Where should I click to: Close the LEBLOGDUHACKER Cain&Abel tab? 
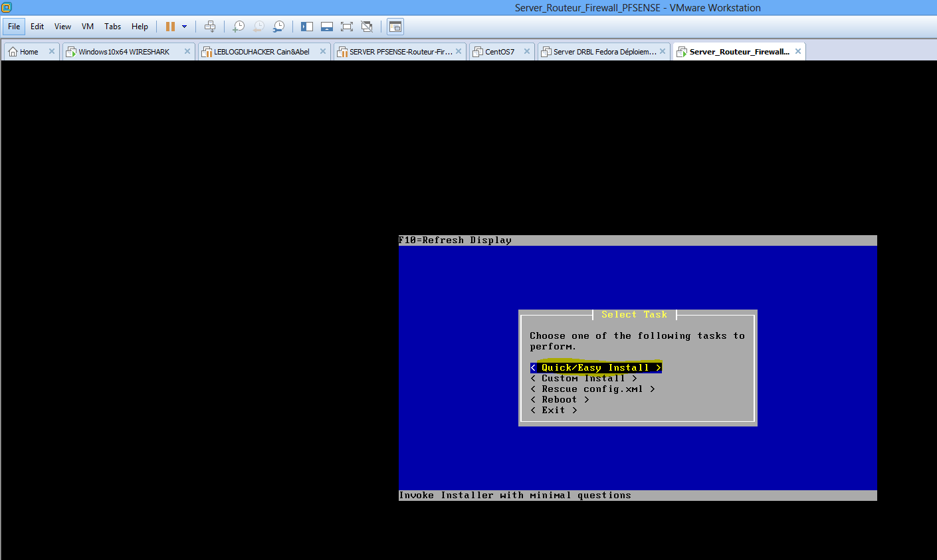coord(323,51)
